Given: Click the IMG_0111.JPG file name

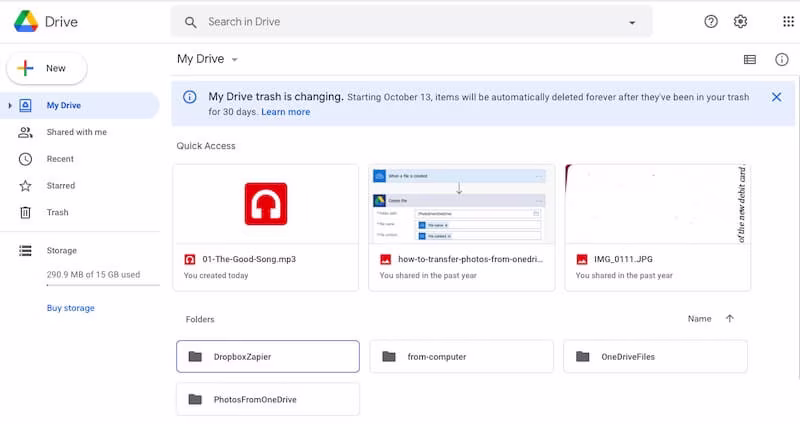Looking at the screenshot, I should (x=623, y=259).
